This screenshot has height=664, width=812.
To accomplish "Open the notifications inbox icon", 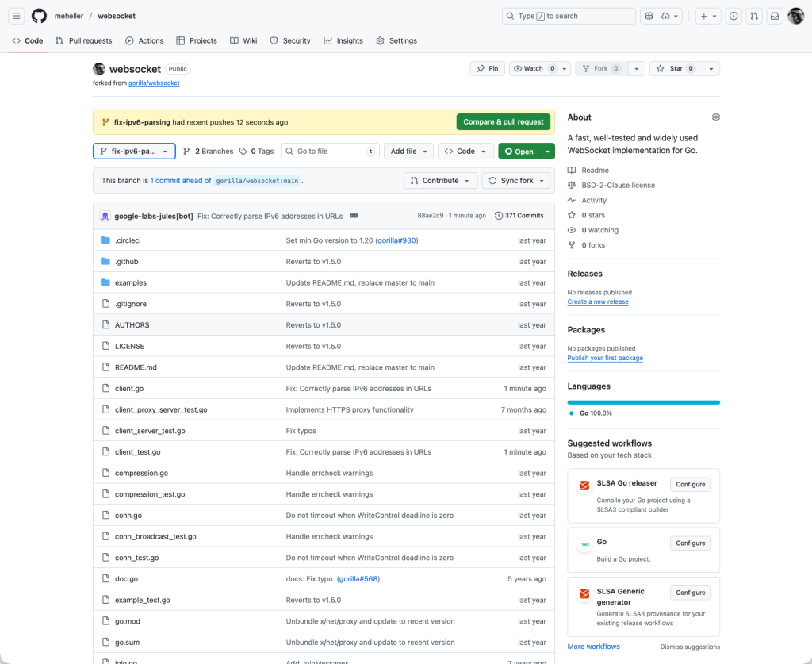I will click(x=775, y=16).
